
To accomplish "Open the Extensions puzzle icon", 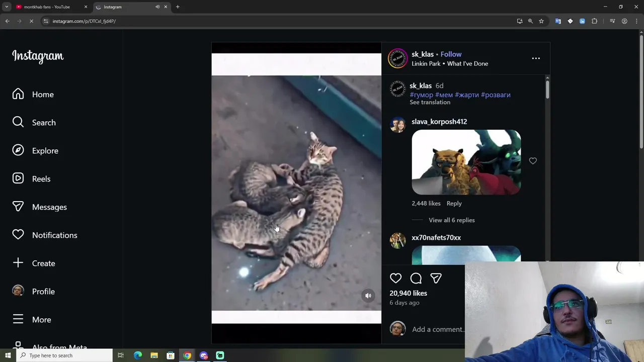I will 594,21.
